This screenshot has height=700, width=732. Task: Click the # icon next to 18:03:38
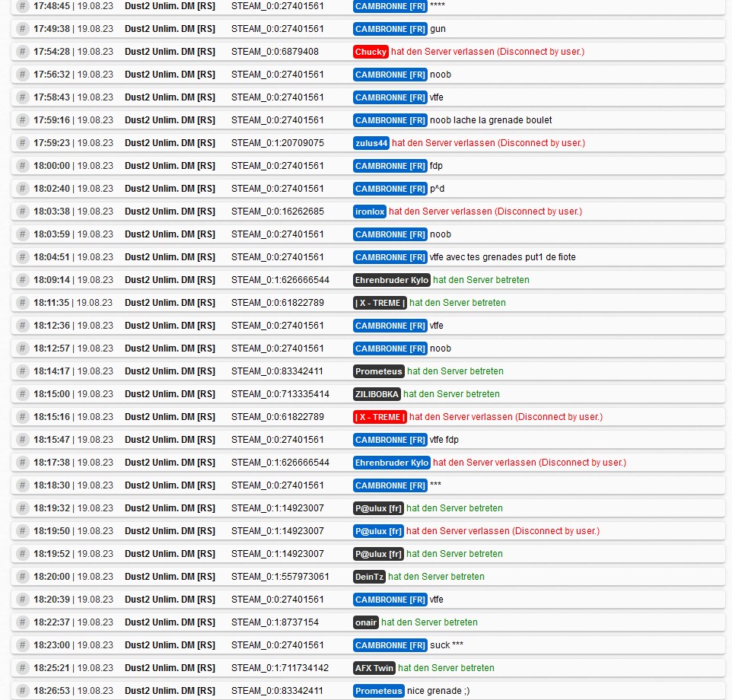[x=22, y=212]
